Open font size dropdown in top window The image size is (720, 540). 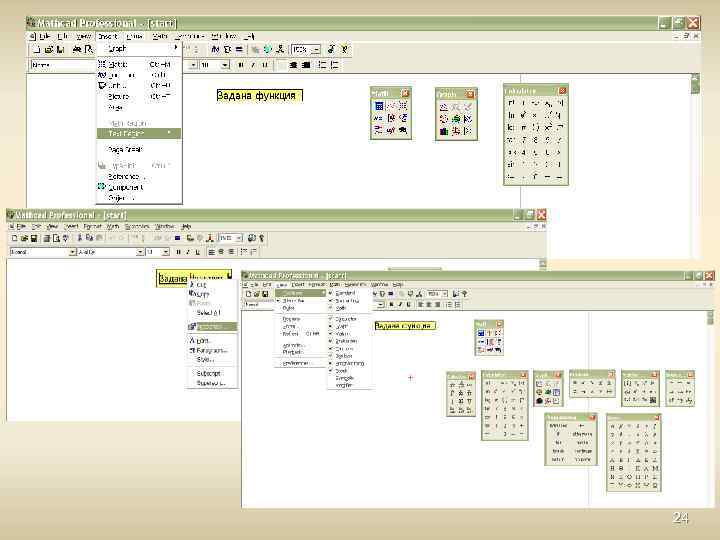[225, 65]
